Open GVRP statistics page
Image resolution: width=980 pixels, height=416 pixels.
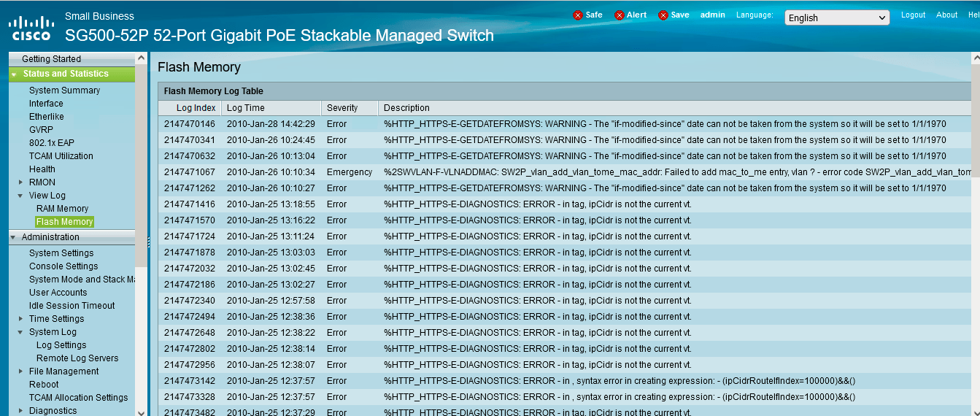pyautogui.click(x=41, y=130)
